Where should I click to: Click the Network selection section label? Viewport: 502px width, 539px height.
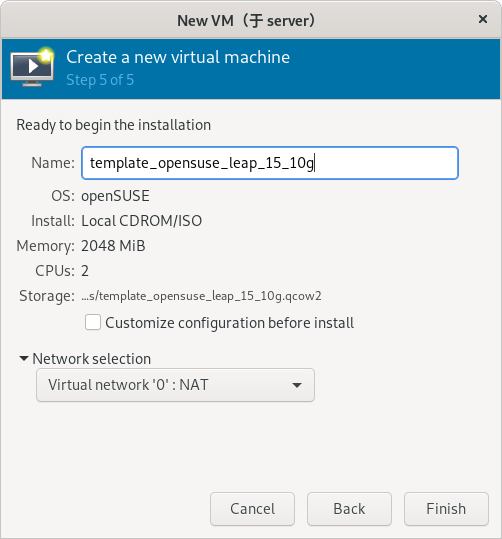click(91, 359)
